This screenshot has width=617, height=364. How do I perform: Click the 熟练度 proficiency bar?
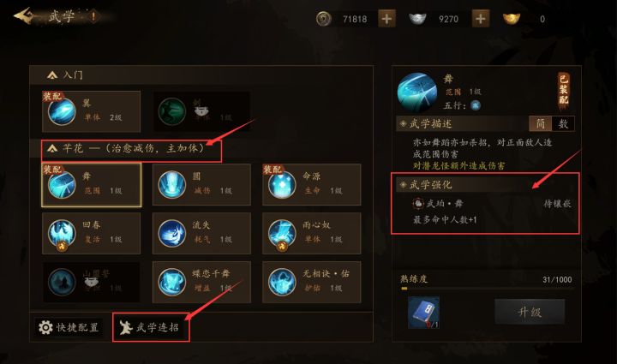click(x=487, y=288)
